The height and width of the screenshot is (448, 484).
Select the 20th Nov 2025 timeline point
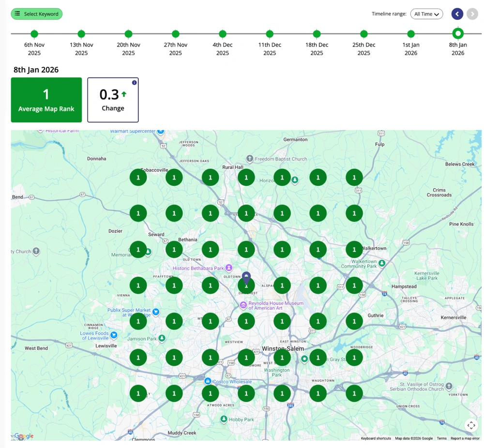coord(128,34)
